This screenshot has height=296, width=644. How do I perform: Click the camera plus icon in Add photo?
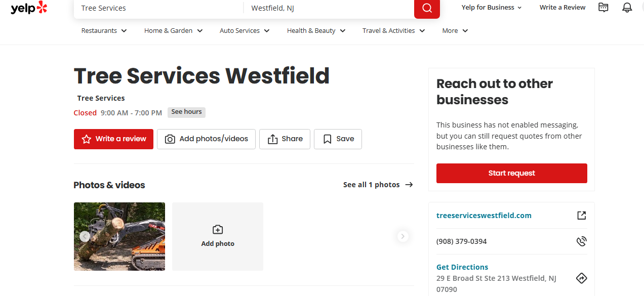218,230
